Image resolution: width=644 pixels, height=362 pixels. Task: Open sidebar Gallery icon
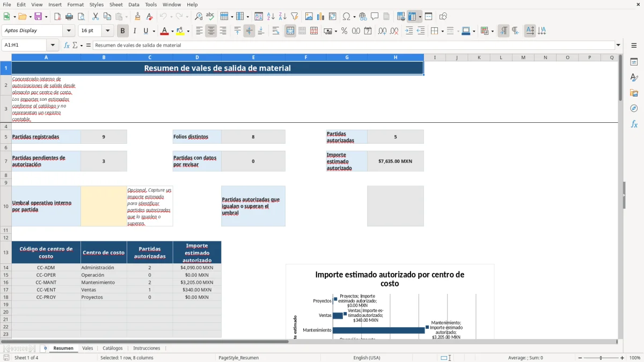[x=634, y=93]
